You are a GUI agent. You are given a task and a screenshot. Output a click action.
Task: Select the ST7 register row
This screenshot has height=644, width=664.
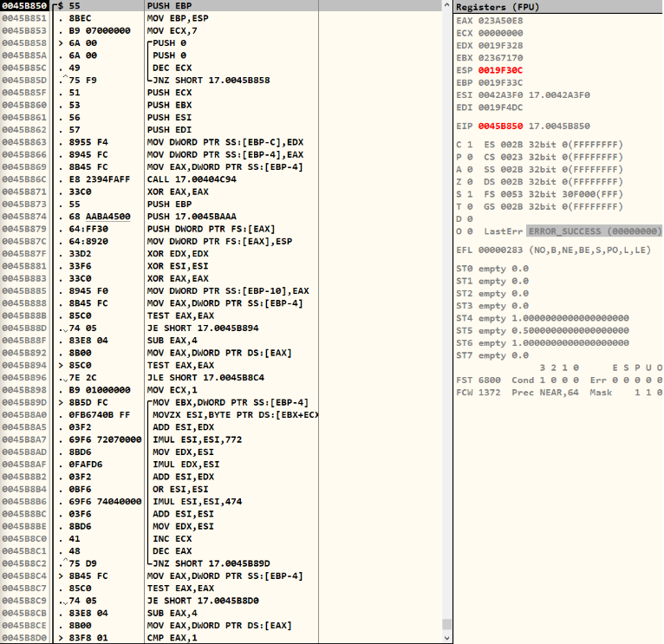492,355
